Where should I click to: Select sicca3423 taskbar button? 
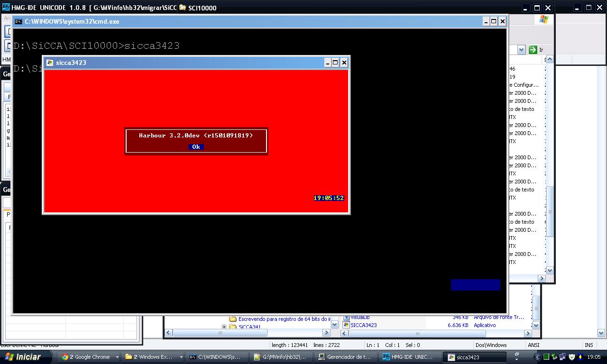tap(475, 357)
